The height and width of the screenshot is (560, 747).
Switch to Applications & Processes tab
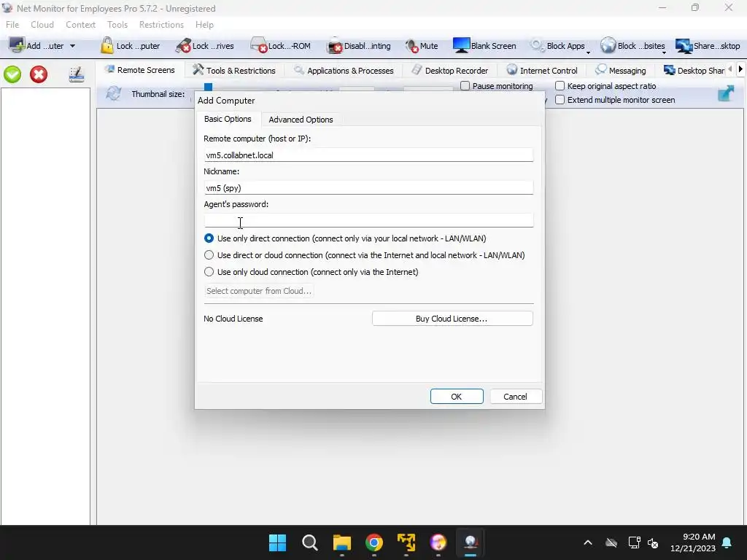[x=344, y=71]
